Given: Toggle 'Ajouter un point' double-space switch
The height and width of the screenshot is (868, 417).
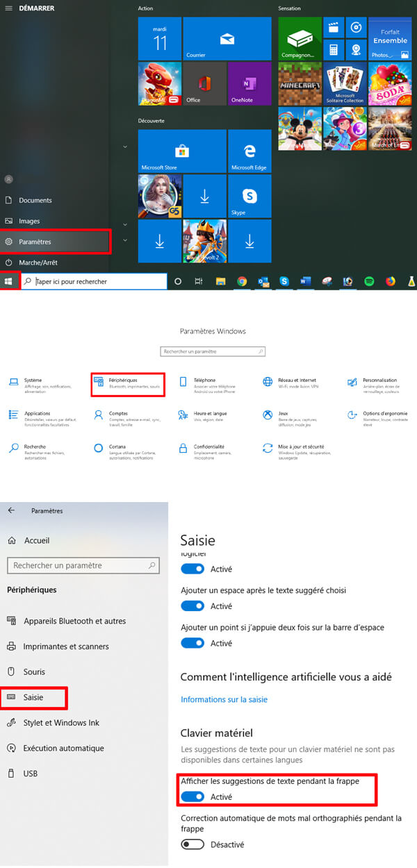Looking at the screenshot, I should (x=193, y=643).
